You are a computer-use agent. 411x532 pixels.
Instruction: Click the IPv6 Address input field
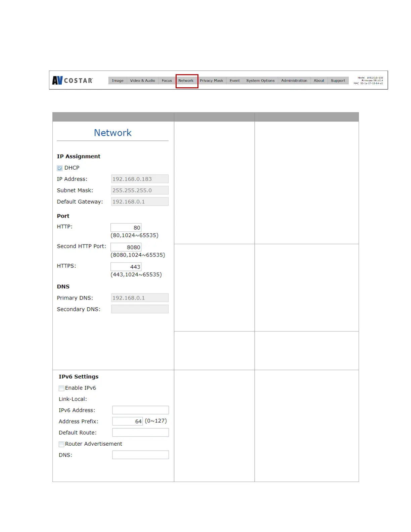(x=140, y=410)
